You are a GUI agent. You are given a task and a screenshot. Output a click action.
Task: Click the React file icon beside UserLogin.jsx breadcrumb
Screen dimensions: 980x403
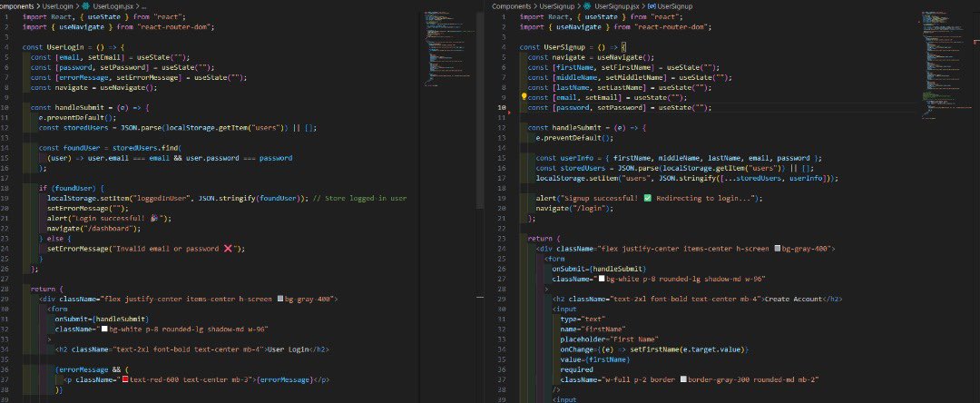click(85, 5)
